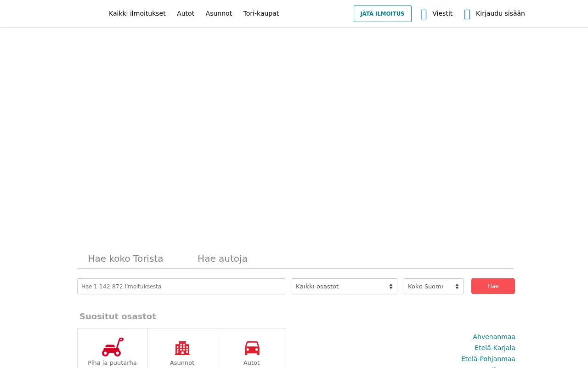The height and width of the screenshot is (368, 588).
Task: Click the Kirjaudu sisään user icon
Action: tap(467, 14)
